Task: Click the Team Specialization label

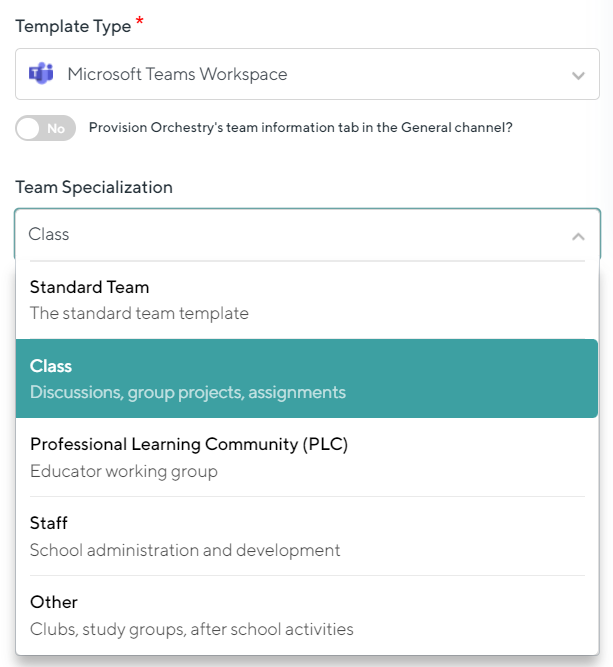Action: 94,188
